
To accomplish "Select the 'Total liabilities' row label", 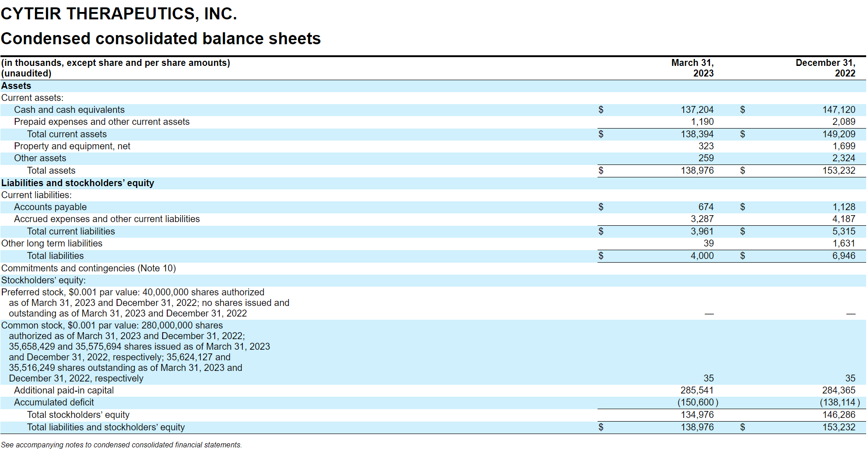I will (x=55, y=256).
